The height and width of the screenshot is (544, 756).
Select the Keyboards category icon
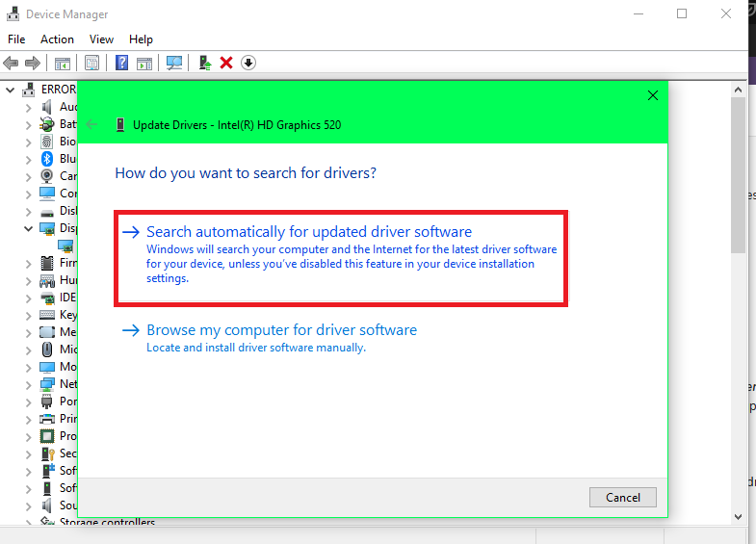click(47, 315)
